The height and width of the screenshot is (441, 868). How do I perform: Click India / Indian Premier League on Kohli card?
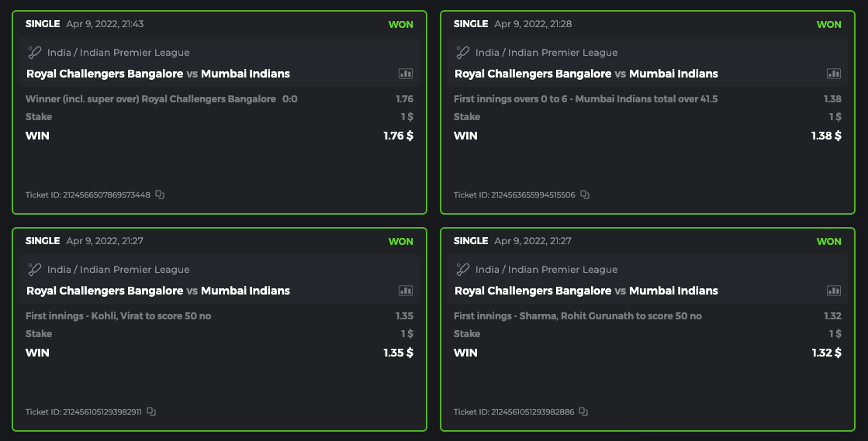[x=118, y=270]
